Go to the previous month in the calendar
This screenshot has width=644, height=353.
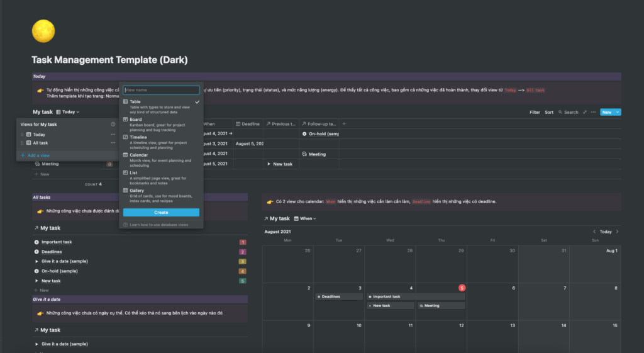pyautogui.click(x=594, y=232)
